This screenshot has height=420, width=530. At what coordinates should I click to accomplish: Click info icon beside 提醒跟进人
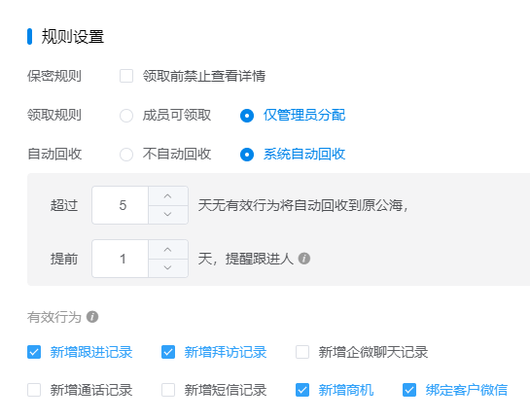tap(303, 259)
